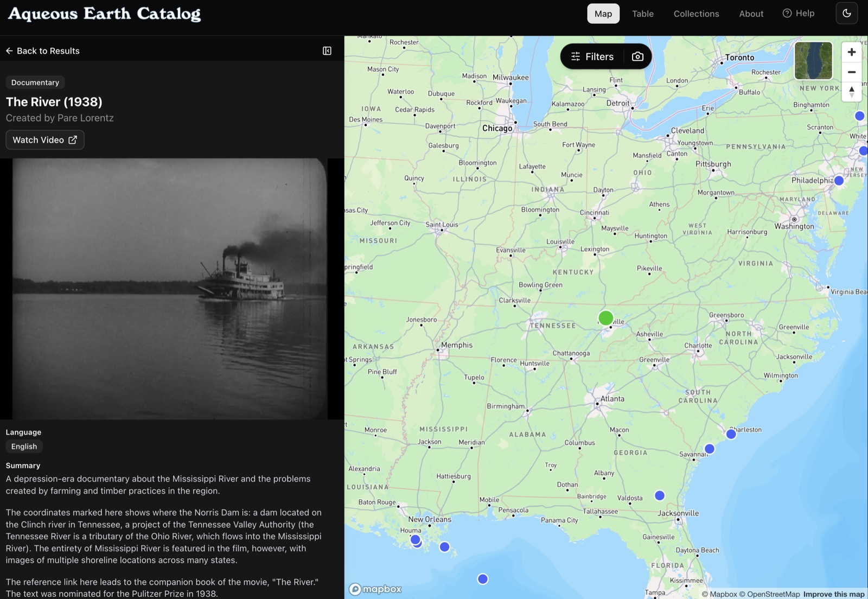This screenshot has width=868, height=599.
Task: Reset map bearing with compass icon
Action: (852, 92)
